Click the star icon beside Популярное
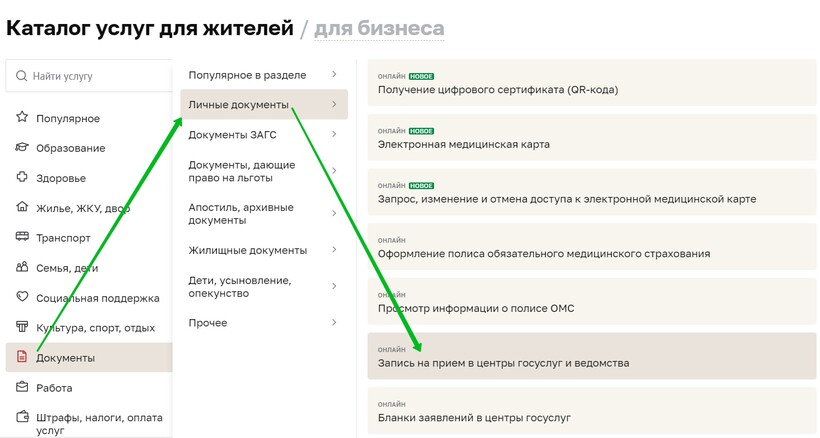Image resolution: width=820 pixels, height=438 pixels. pos(22,117)
